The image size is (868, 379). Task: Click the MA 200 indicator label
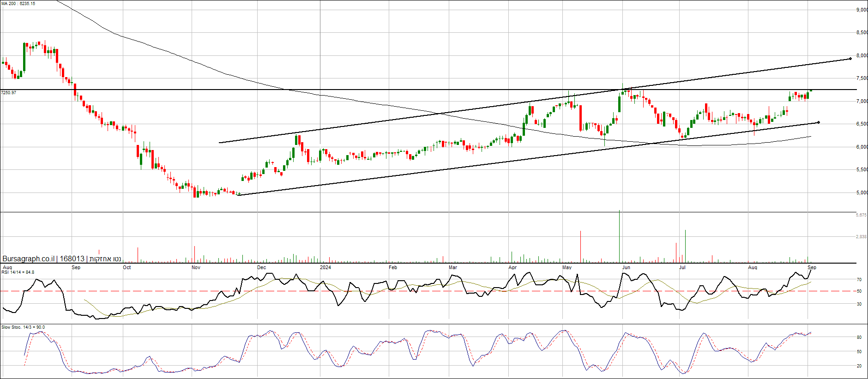(18, 4)
